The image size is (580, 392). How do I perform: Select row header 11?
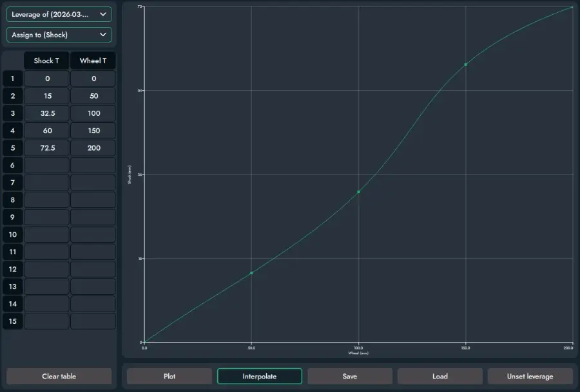pyautogui.click(x=13, y=252)
